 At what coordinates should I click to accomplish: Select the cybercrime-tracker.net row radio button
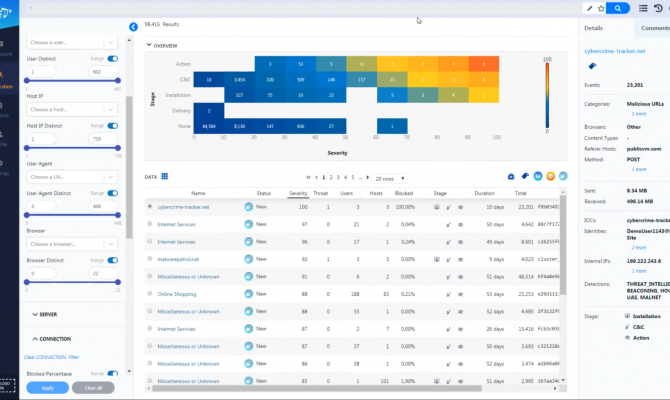pyautogui.click(x=150, y=206)
